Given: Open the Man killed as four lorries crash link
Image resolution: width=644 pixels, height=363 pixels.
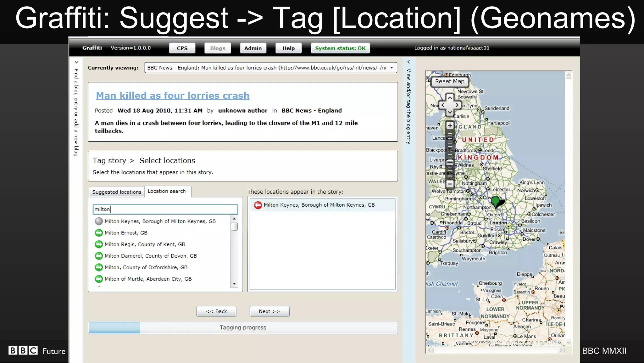Looking at the screenshot, I should (173, 96).
